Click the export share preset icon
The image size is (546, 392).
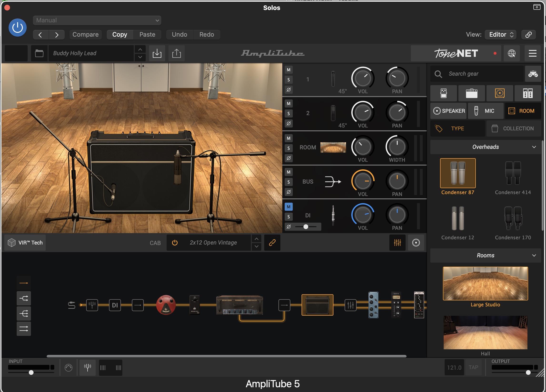click(x=176, y=53)
